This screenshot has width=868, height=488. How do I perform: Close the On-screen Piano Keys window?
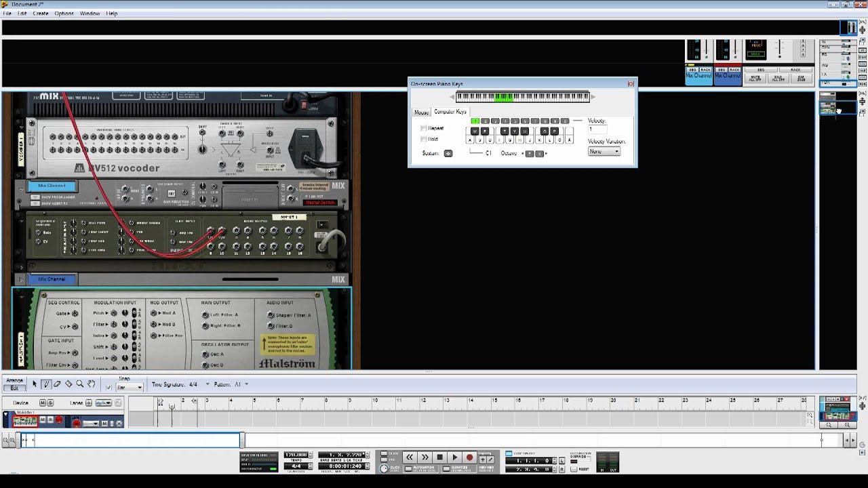tap(631, 84)
